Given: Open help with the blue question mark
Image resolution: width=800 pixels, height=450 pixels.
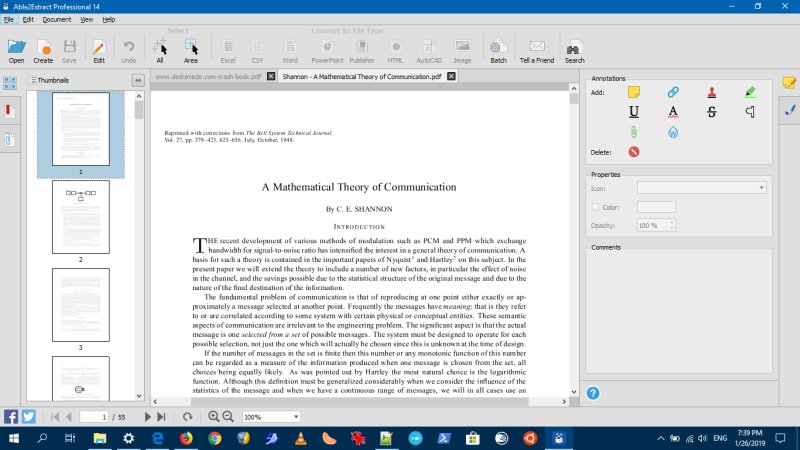Looking at the screenshot, I should (x=593, y=393).
